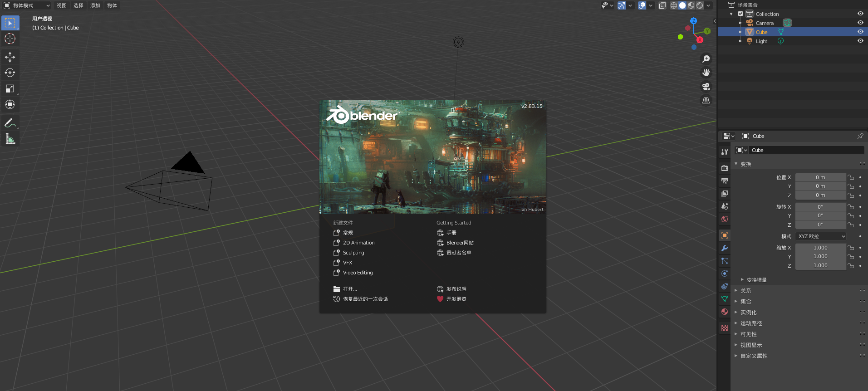The height and width of the screenshot is (391, 868).
Task: Expand the 关系 panel
Action: click(x=745, y=291)
